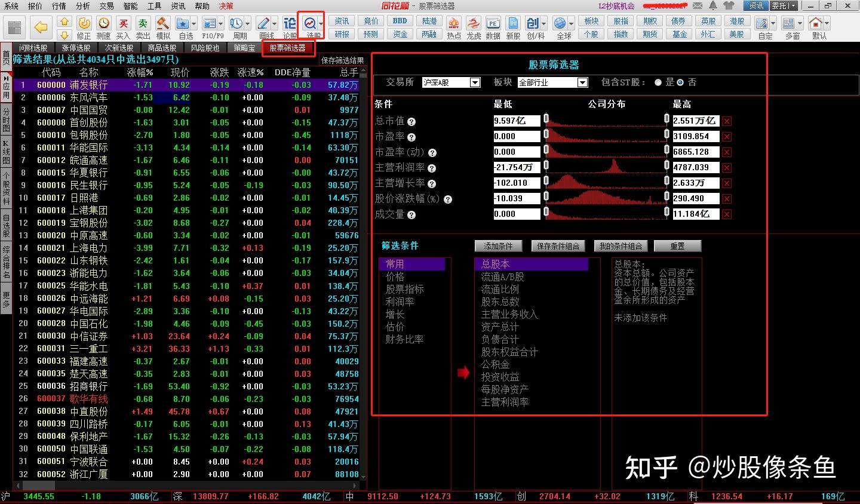Viewport: 860px width, 504px height.
Task: Click the yellow back arrow toolbar icon
Action: tap(41, 27)
